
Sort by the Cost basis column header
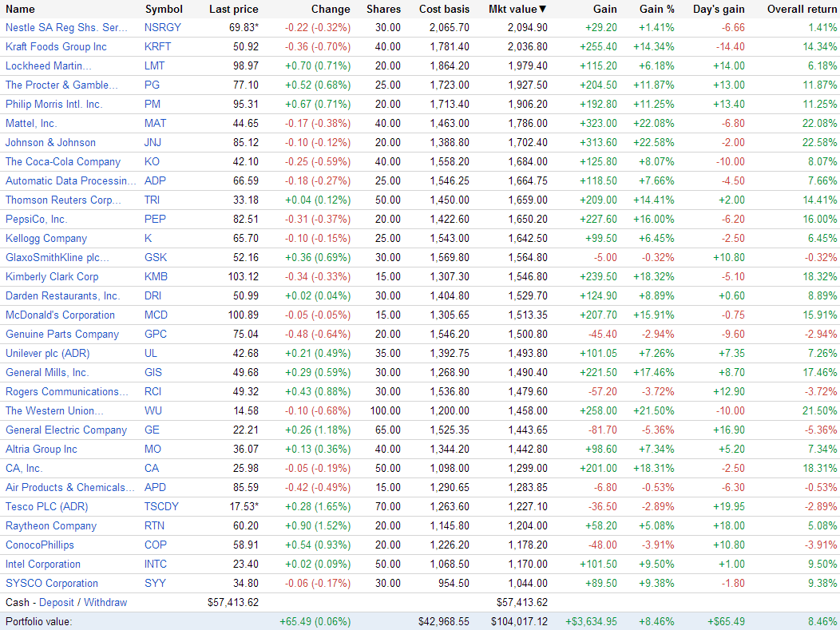[x=444, y=9]
